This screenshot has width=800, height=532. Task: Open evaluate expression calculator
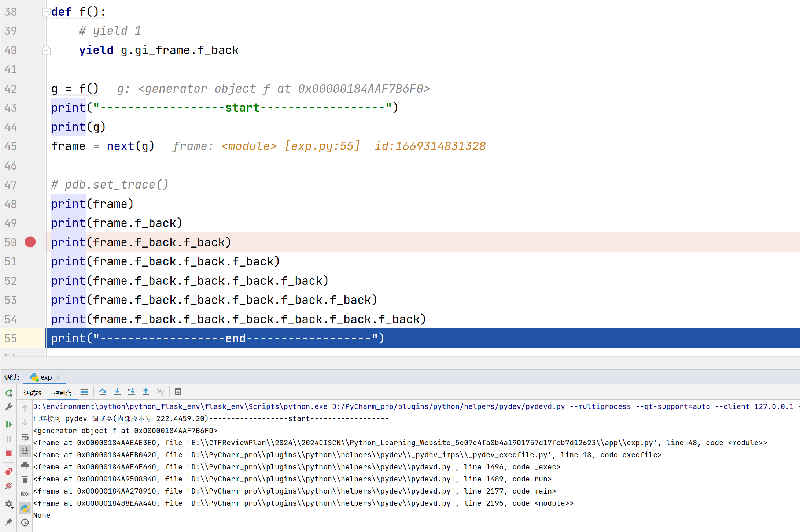(x=178, y=392)
